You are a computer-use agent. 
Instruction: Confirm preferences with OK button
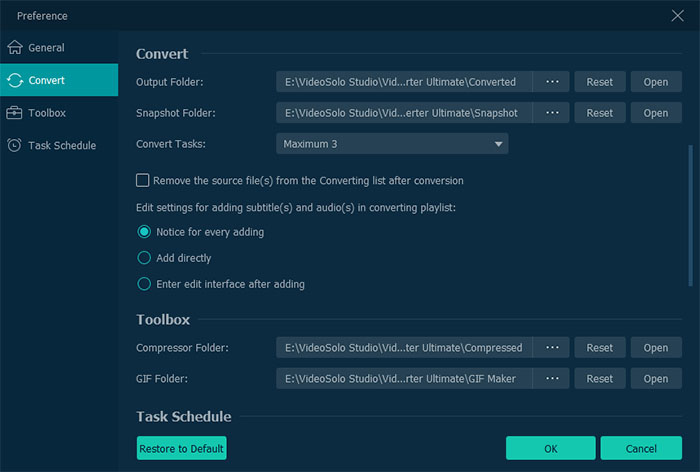pyautogui.click(x=550, y=448)
